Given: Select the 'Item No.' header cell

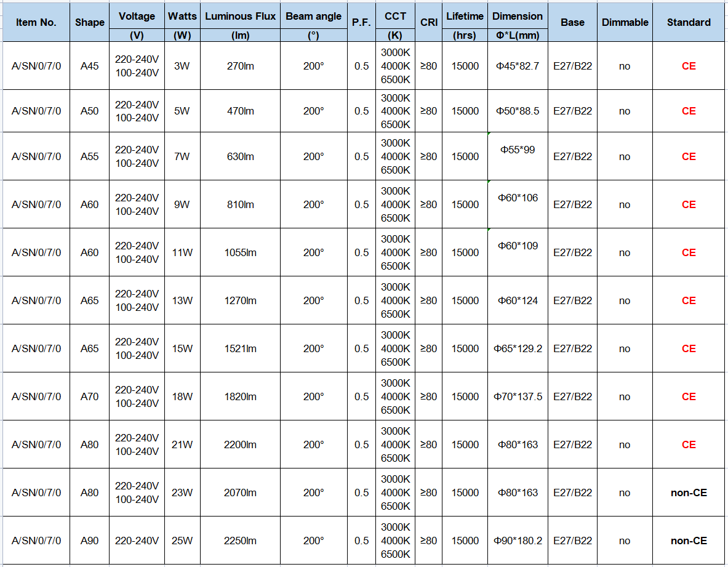Looking at the screenshot, I should pyautogui.click(x=36, y=22).
